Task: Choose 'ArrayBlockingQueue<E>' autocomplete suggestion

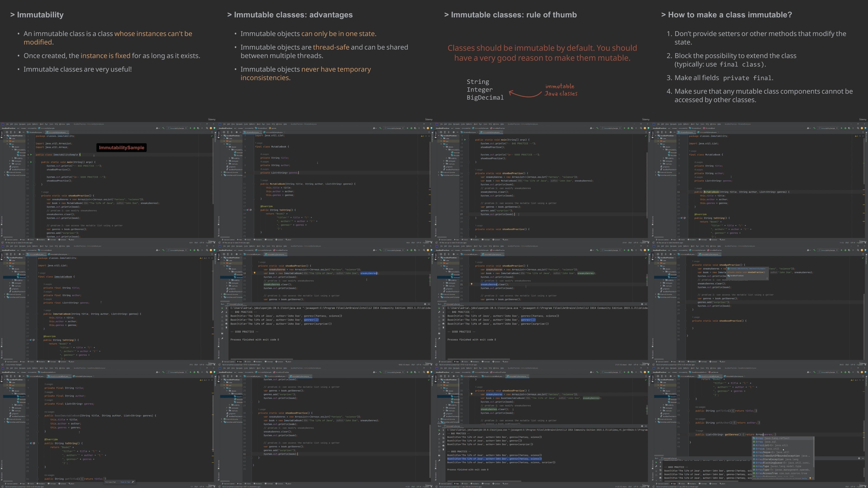Action: 783,463
